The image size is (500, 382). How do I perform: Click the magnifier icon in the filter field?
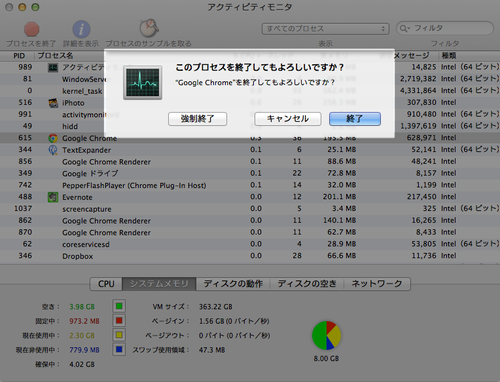404,29
